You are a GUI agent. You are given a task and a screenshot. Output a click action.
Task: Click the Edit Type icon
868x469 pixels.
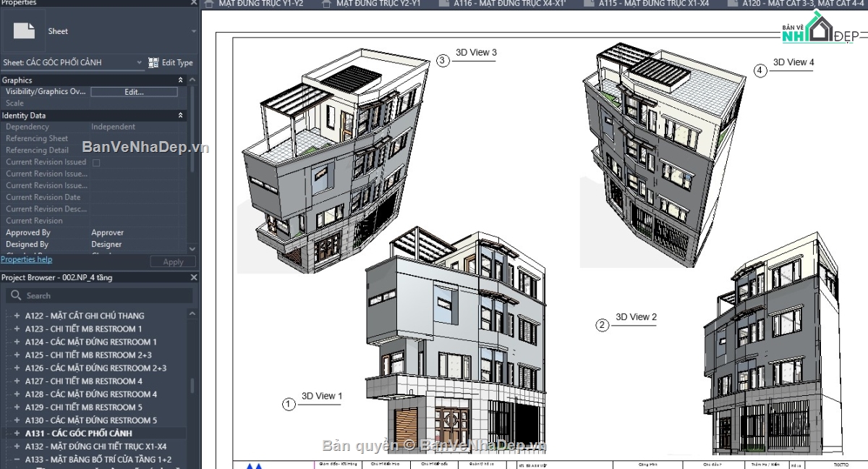[153, 63]
